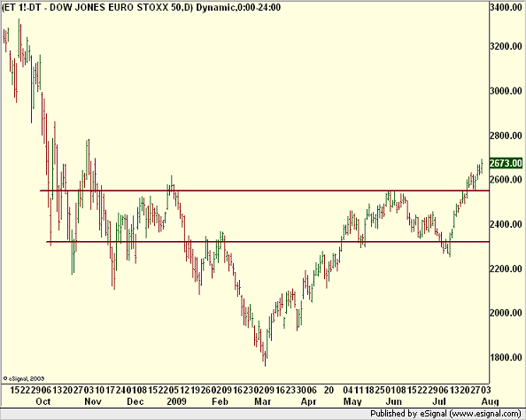Click the date label 20 in April

click(329, 390)
